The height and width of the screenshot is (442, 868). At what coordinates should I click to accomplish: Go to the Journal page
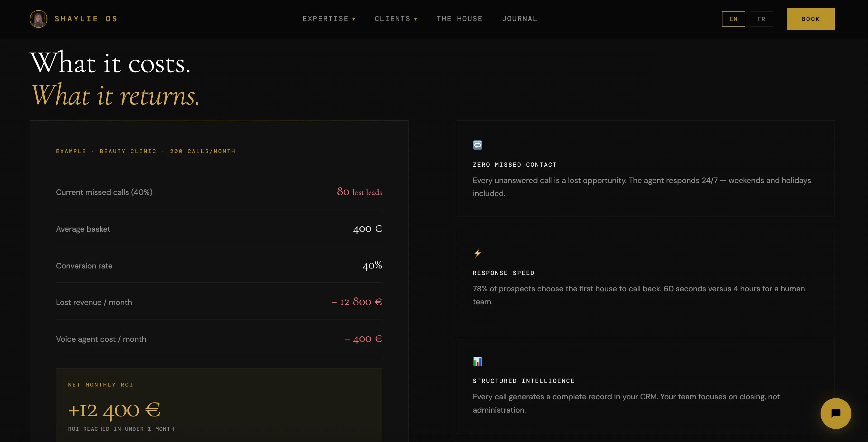click(x=520, y=19)
